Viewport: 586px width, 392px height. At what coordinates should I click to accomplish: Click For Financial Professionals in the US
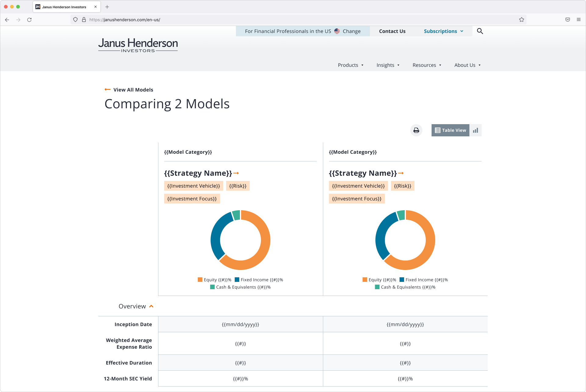[288, 31]
